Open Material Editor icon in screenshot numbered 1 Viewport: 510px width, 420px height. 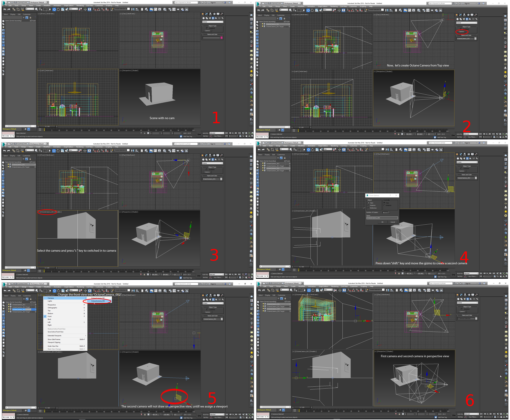point(165,9)
